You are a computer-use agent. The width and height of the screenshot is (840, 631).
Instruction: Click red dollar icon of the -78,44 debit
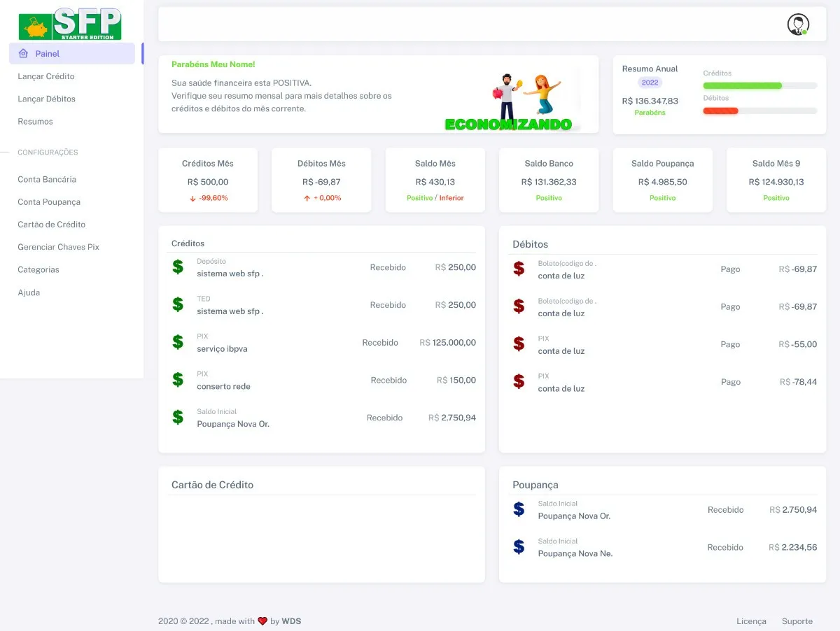(519, 382)
